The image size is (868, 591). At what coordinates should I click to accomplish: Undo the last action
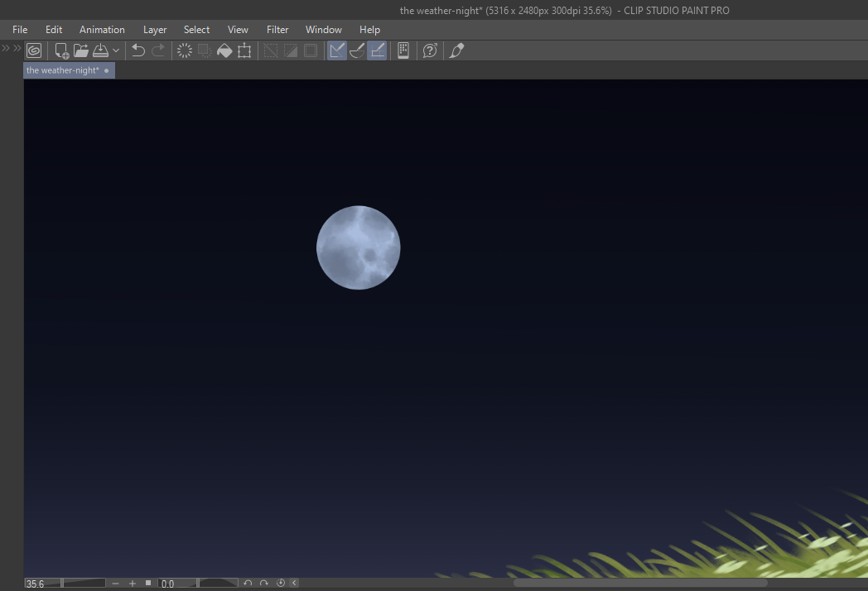[x=138, y=50]
